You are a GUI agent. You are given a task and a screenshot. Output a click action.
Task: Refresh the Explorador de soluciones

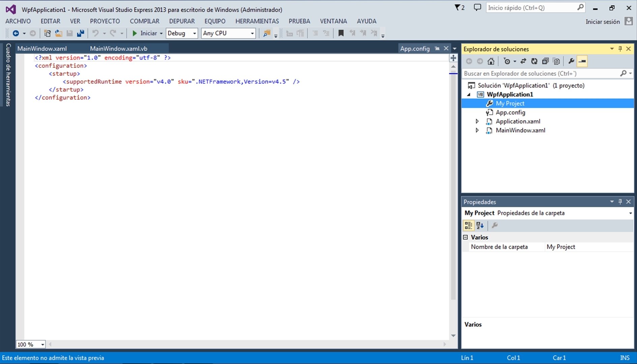coord(534,61)
